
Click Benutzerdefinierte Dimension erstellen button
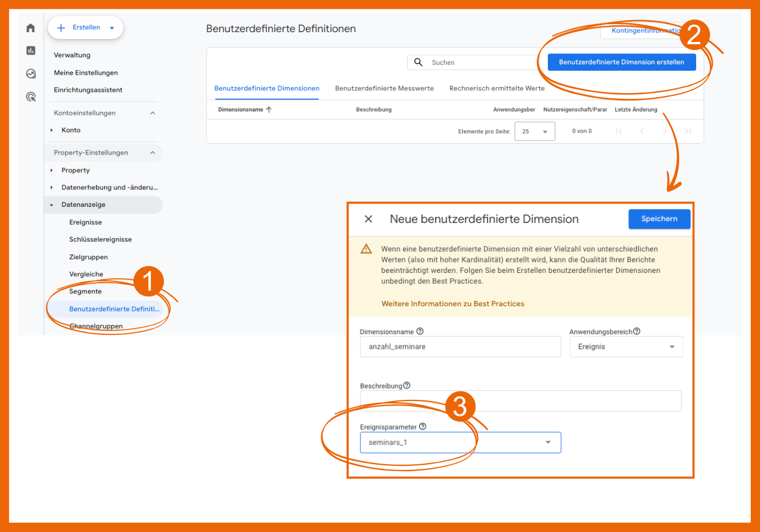click(621, 62)
